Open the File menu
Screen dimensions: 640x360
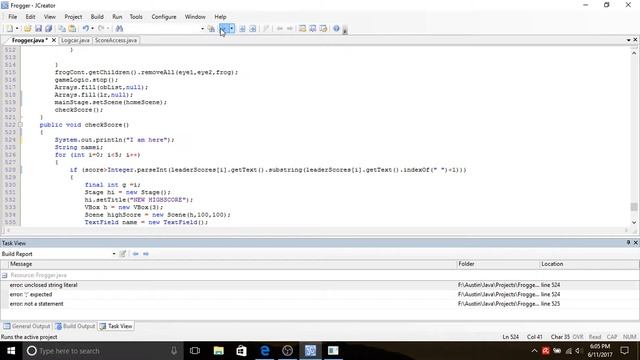tap(13, 17)
